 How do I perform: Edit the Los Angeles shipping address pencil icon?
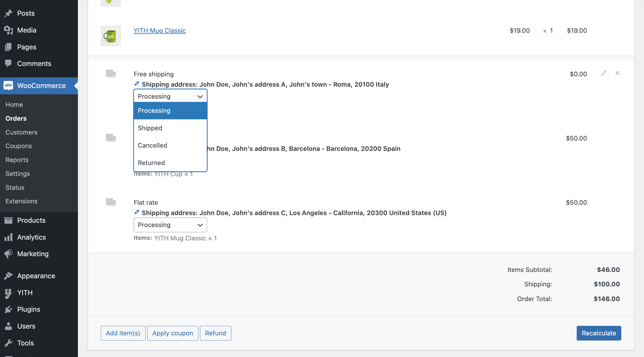click(137, 212)
